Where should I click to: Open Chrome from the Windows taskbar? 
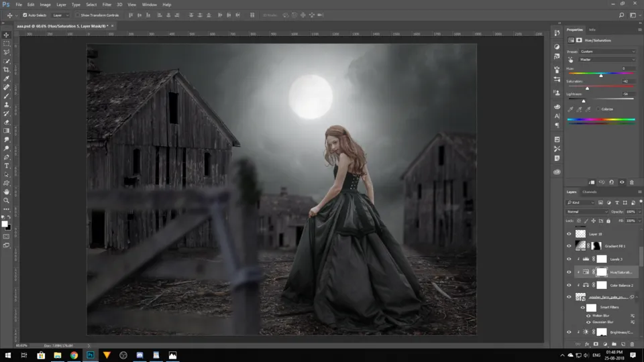click(74, 355)
